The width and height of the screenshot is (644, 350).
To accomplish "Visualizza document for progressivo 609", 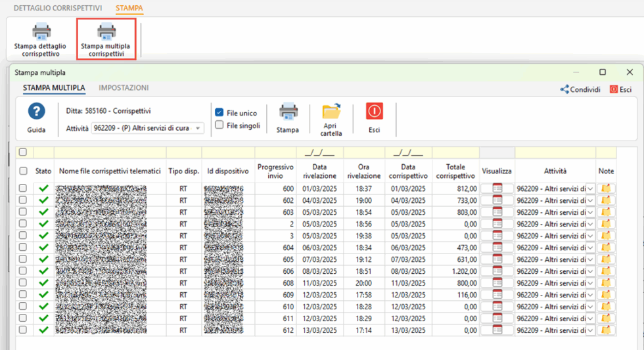I will (x=497, y=295).
